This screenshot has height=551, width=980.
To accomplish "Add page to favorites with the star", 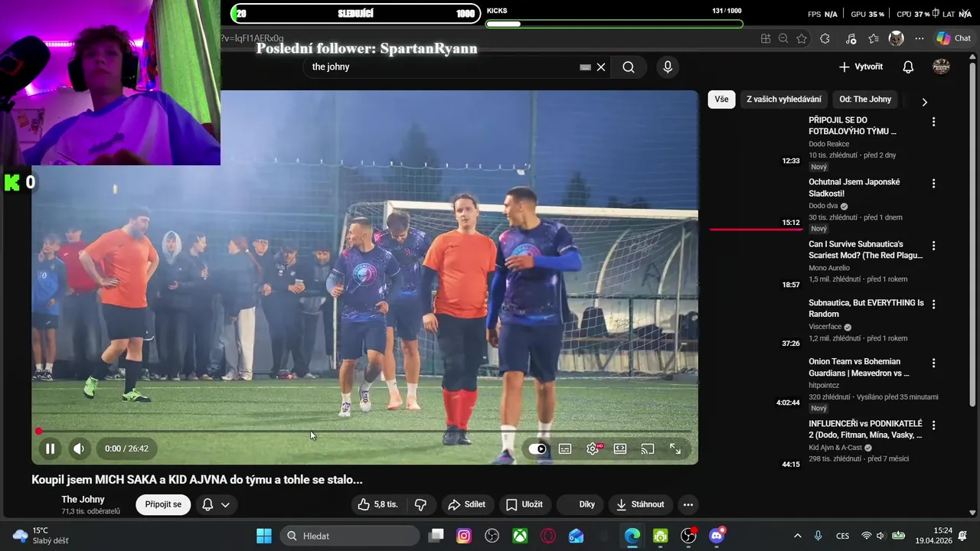I will coord(802,38).
